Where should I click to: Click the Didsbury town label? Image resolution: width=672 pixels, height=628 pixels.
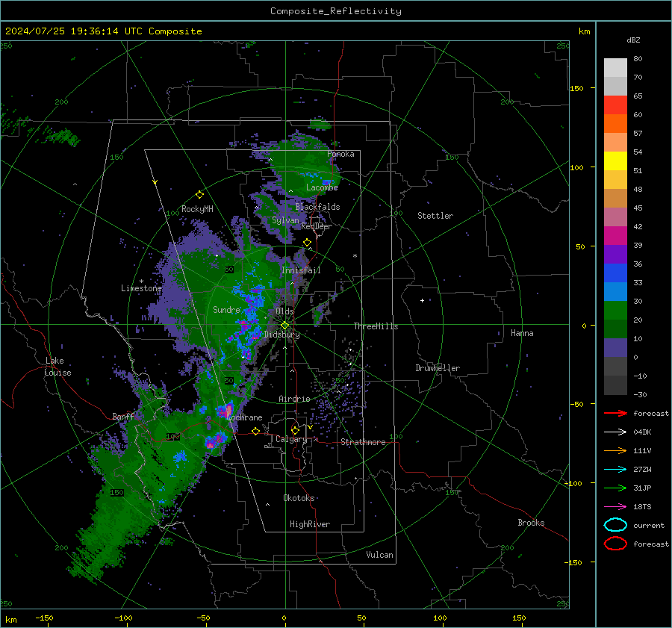click(281, 335)
